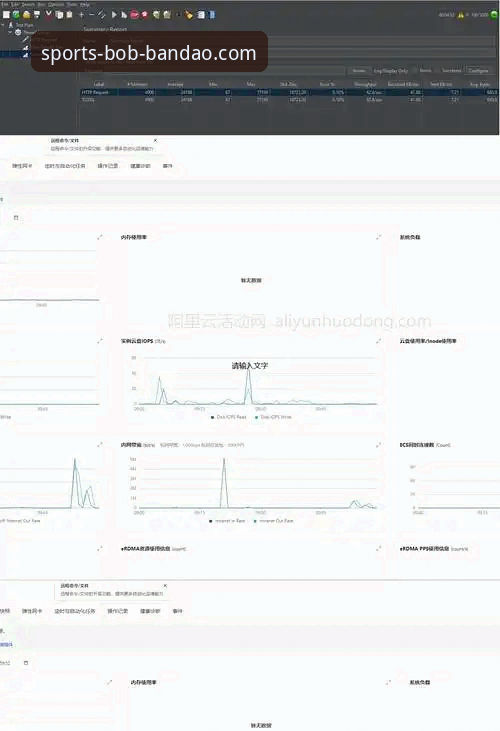The height and width of the screenshot is (731, 500).
Task: Open the Edit menu in JMeter
Action: point(15,4)
